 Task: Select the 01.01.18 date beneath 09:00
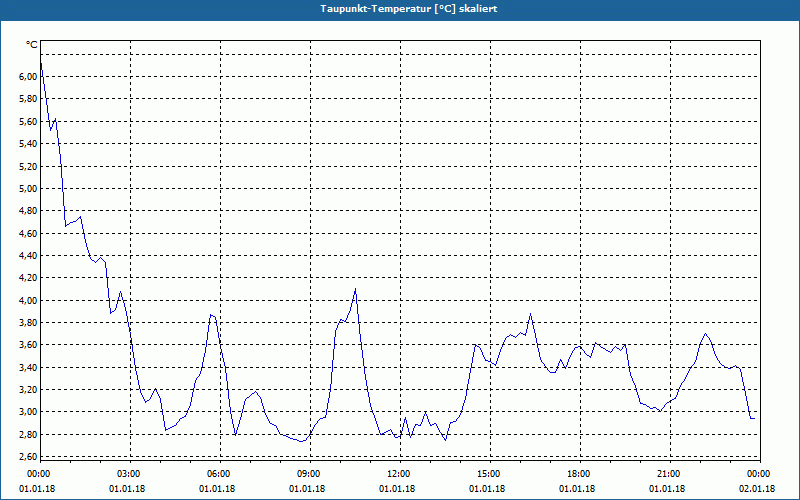307,489
